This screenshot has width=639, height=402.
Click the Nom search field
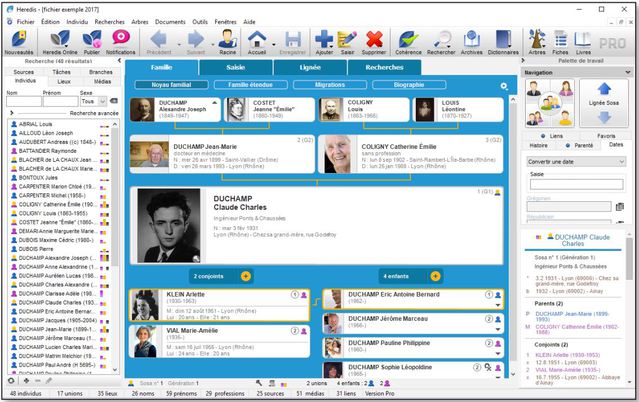coord(24,101)
